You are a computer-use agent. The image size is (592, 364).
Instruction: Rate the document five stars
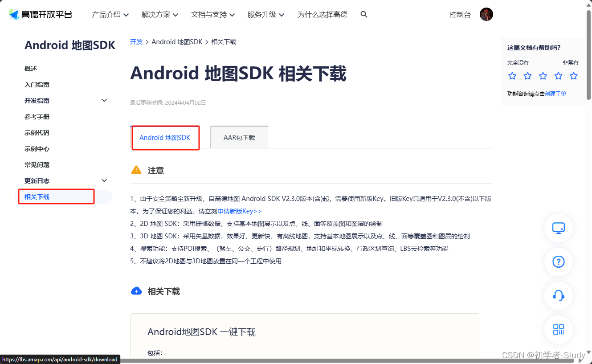click(574, 76)
